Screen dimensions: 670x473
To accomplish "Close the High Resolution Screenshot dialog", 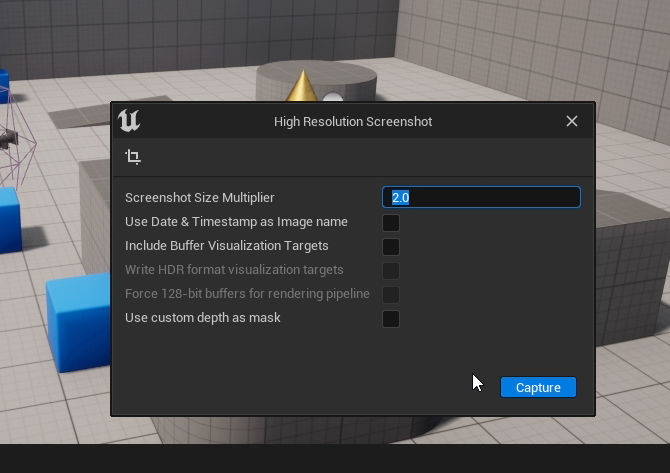I will click(x=572, y=121).
